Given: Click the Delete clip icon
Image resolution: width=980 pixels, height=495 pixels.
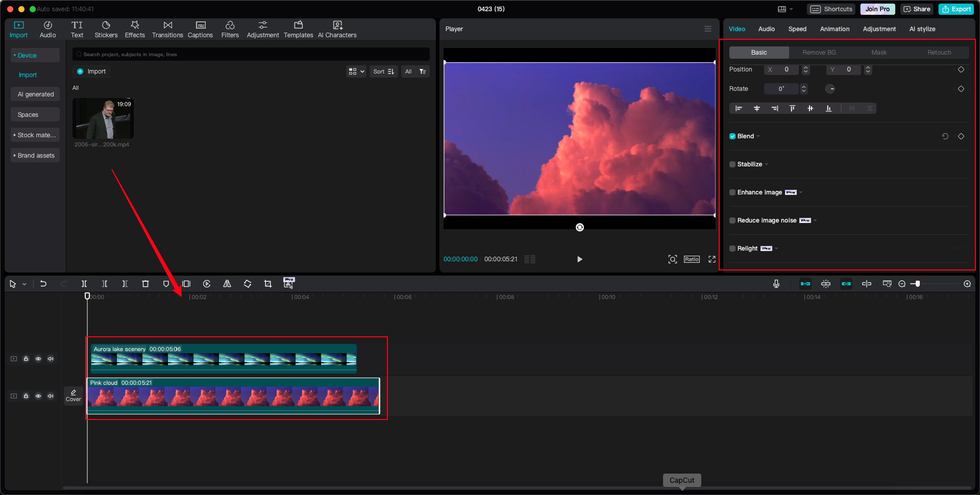Looking at the screenshot, I should pos(145,284).
